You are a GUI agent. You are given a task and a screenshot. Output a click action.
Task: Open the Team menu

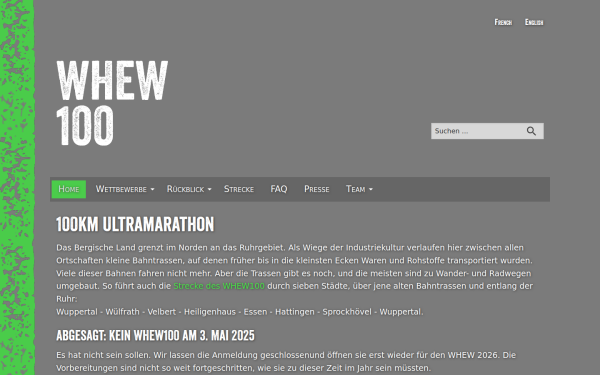click(355, 189)
